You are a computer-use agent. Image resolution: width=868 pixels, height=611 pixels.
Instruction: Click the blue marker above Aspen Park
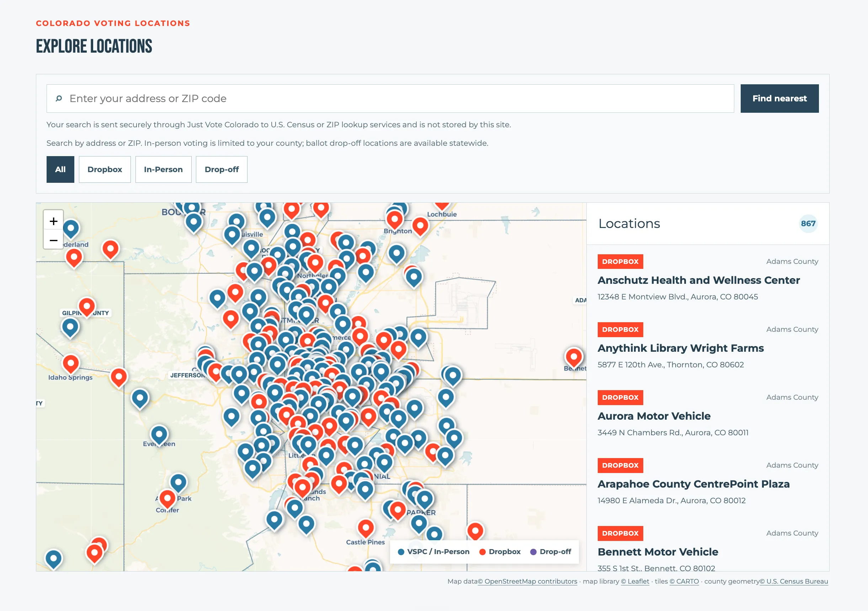178,484
